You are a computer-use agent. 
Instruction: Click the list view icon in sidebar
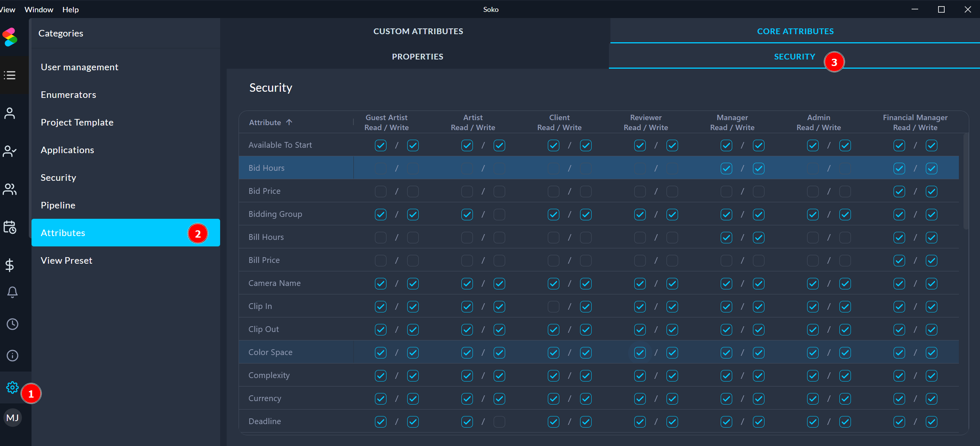(x=10, y=75)
